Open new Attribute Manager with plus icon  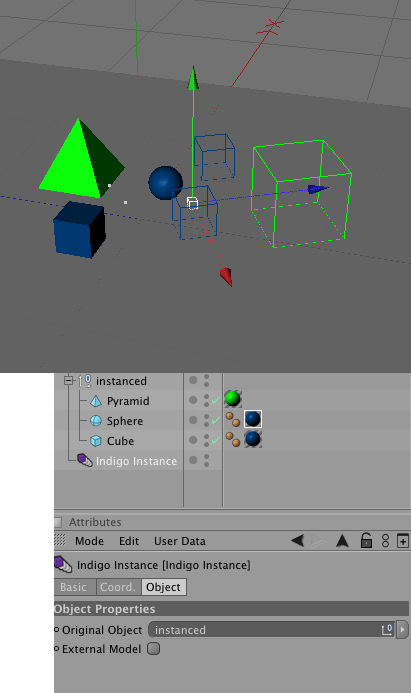pyautogui.click(x=403, y=541)
